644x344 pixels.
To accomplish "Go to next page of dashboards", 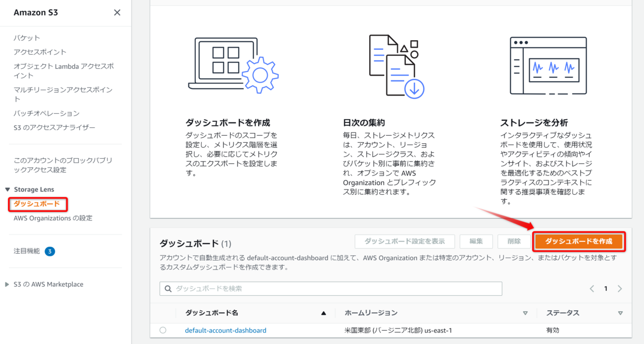I will point(620,289).
